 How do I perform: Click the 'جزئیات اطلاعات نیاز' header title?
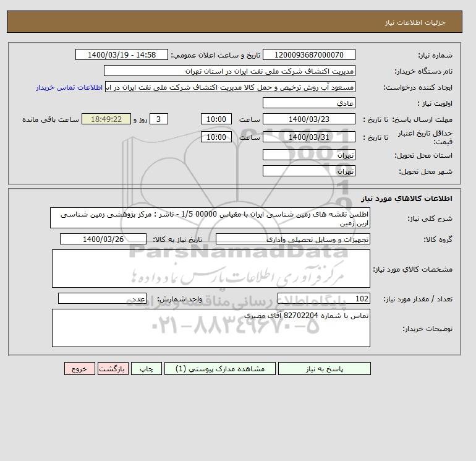pos(415,22)
